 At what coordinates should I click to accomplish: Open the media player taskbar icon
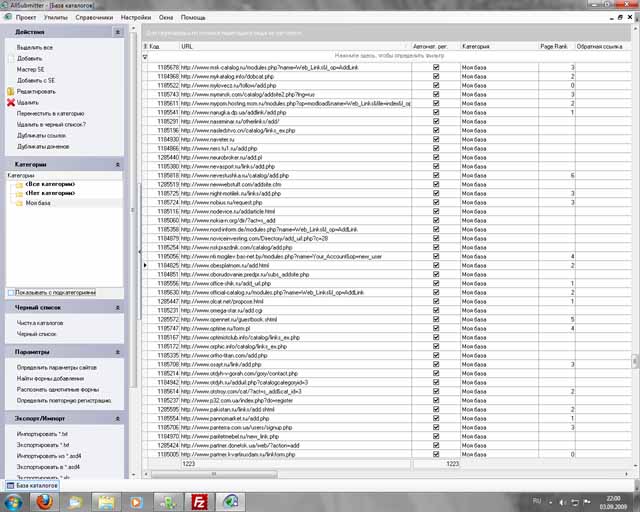[x=137, y=502]
